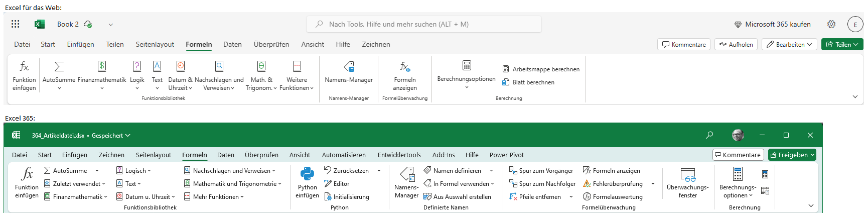Open the Python Editor

click(337, 184)
